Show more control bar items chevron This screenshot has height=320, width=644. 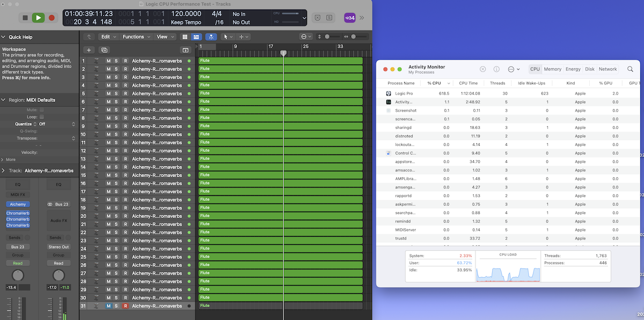coord(362,18)
